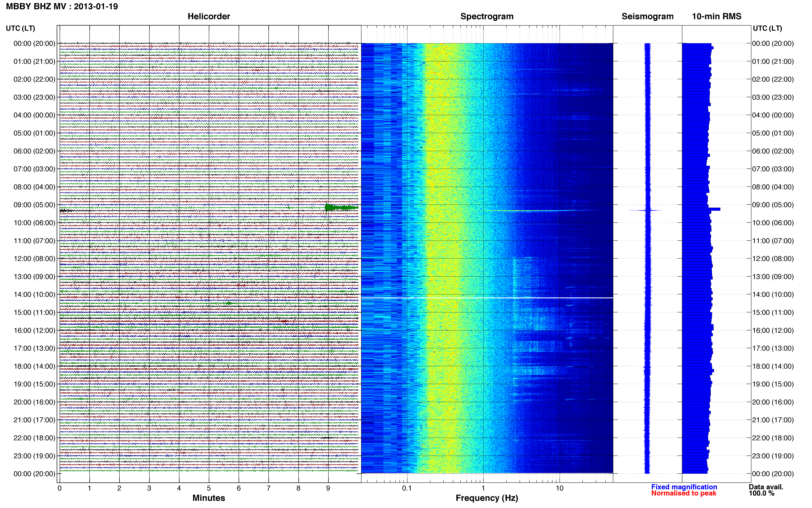The width and height of the screenshot is (812, 508).
Task: Click the Minutes axis tick '9'
Action: (328, 488)
